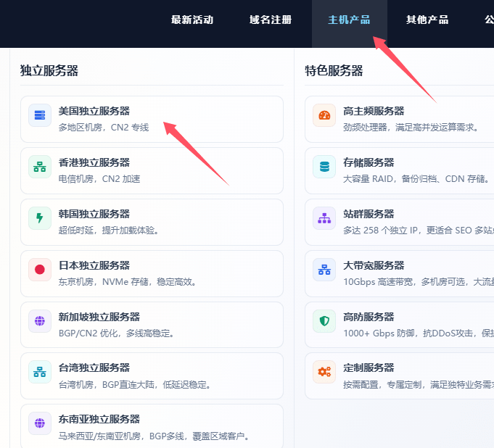Open 台湾独立服务器 link
This screenshot has height=448, width=494.
click(x=94, y=368)
